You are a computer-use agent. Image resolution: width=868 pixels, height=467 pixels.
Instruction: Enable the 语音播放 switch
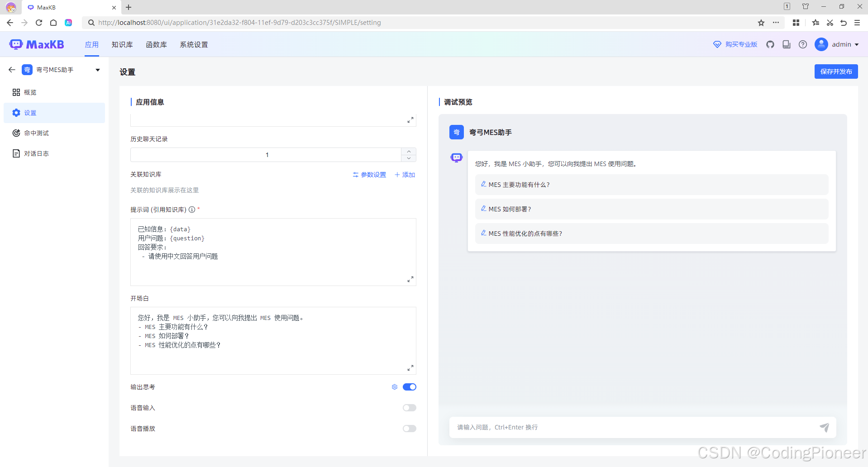(x=410, y=429)
